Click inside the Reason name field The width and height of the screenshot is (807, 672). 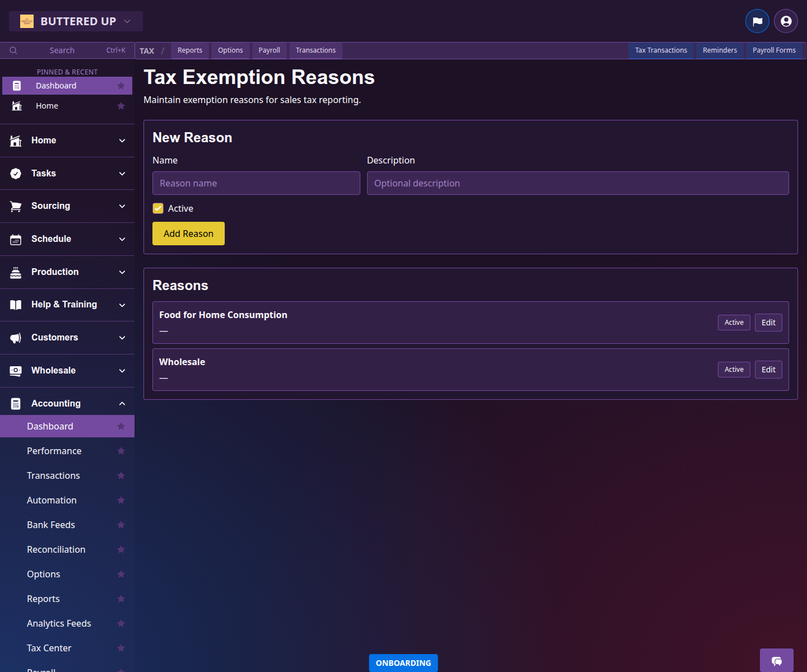[256, 183]
